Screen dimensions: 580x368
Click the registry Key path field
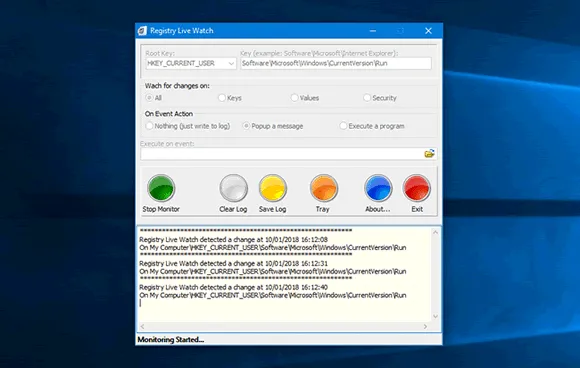(x=336, y=63)
